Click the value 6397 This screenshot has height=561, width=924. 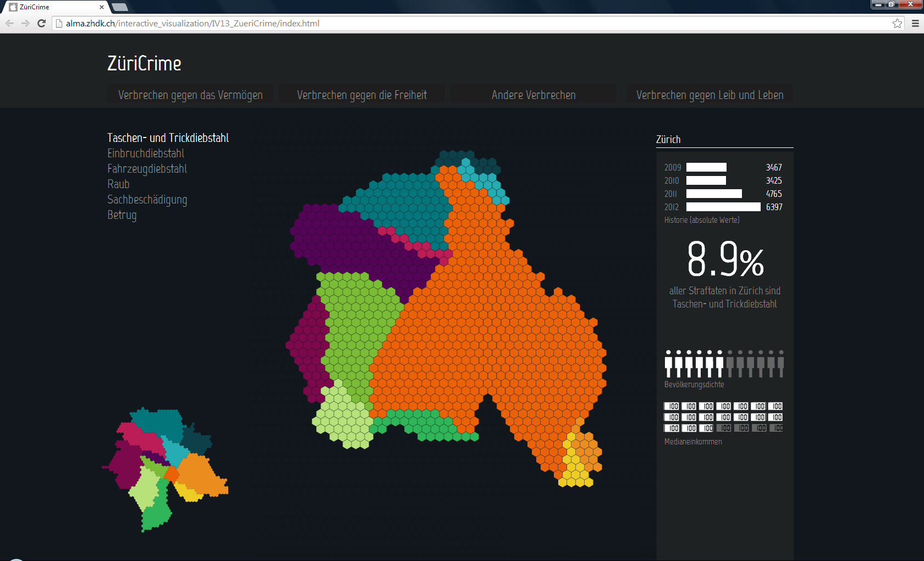[774, 207]
